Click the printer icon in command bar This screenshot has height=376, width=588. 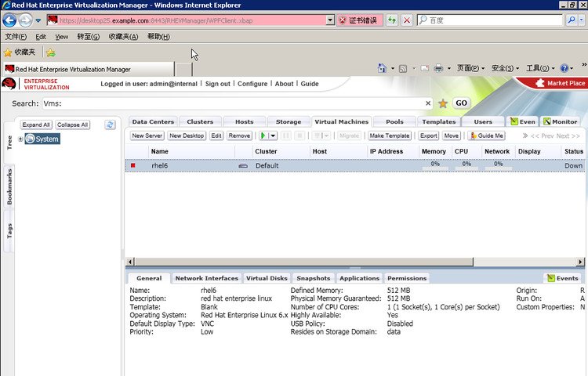[438, 68]
